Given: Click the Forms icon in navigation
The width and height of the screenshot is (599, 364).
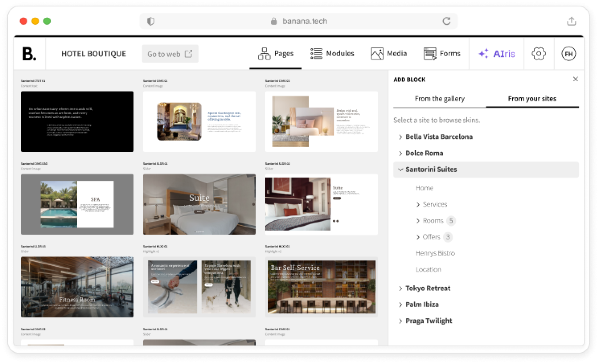Looking at the screenshot, I should (430, 54).
